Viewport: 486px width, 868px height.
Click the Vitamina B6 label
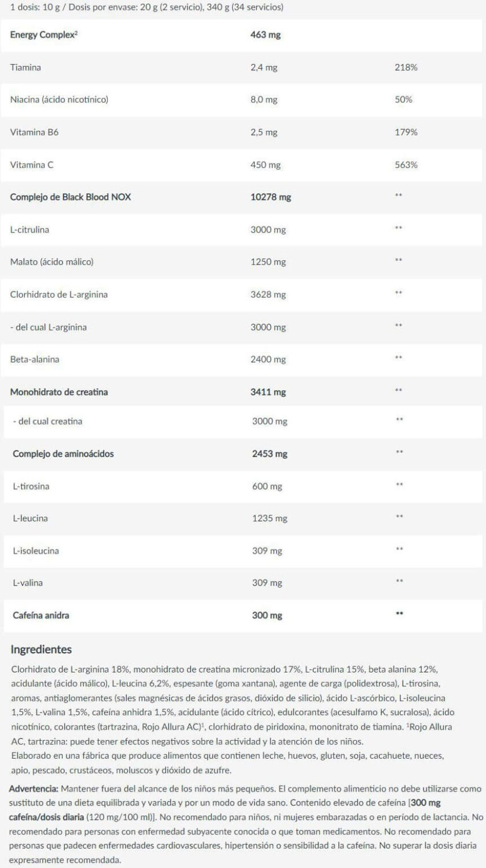(34, 133)
